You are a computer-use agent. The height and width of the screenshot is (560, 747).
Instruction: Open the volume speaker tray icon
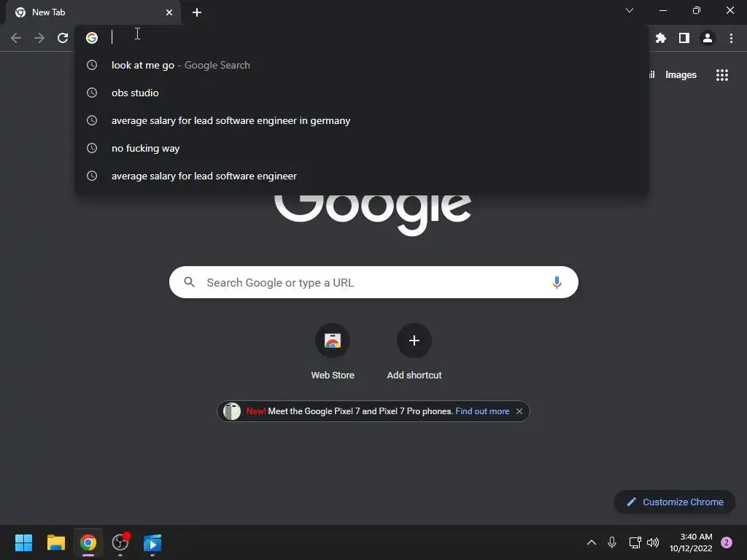[653, 542]
